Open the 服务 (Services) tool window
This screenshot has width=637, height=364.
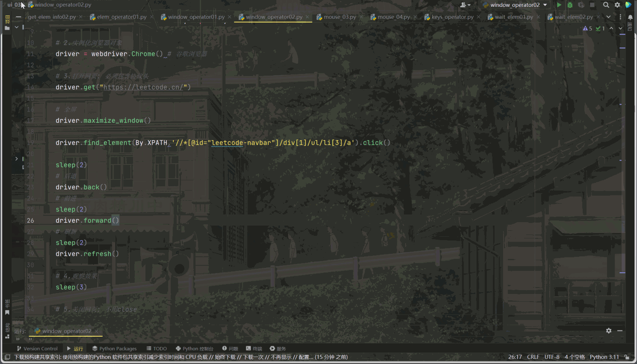278,349
